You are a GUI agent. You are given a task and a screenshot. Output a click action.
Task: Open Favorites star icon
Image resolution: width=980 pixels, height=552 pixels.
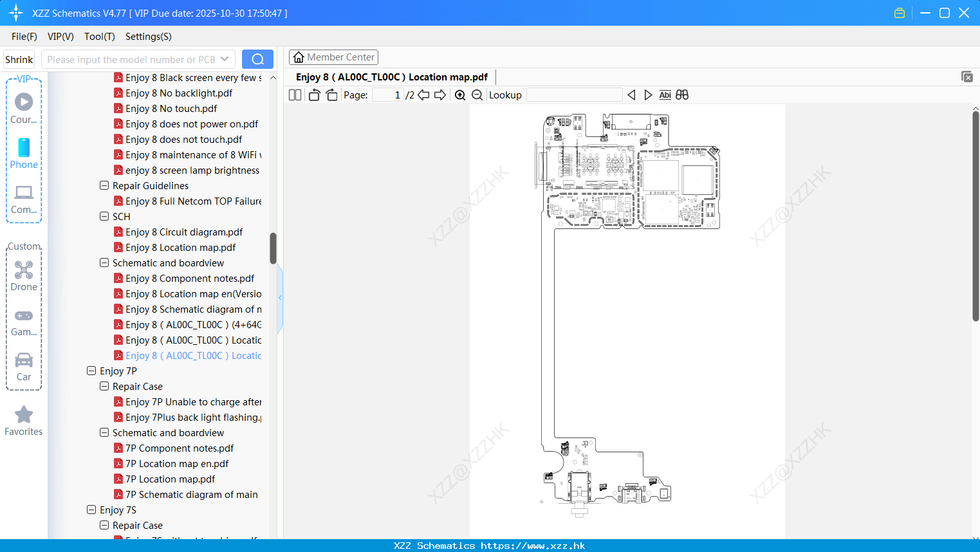tap(24, 421)
